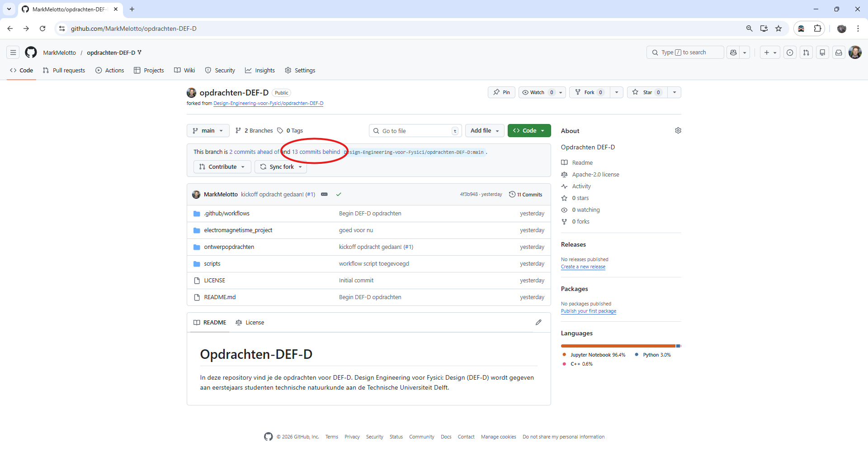Open the main branch dropdown
The height and width of the screenshot is (467, 868).
point(208,130)
